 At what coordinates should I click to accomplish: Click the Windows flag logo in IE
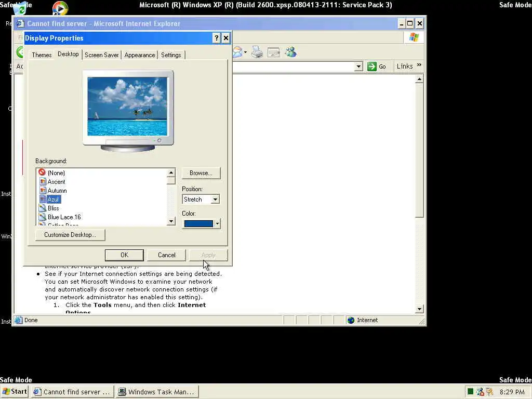click(414, 37)
